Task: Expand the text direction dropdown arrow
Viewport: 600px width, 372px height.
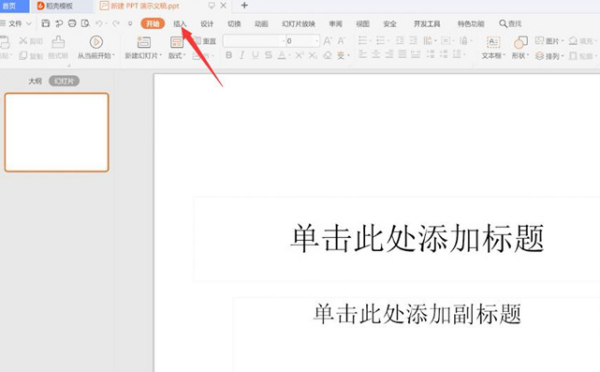Action: (x=435, y=41)
